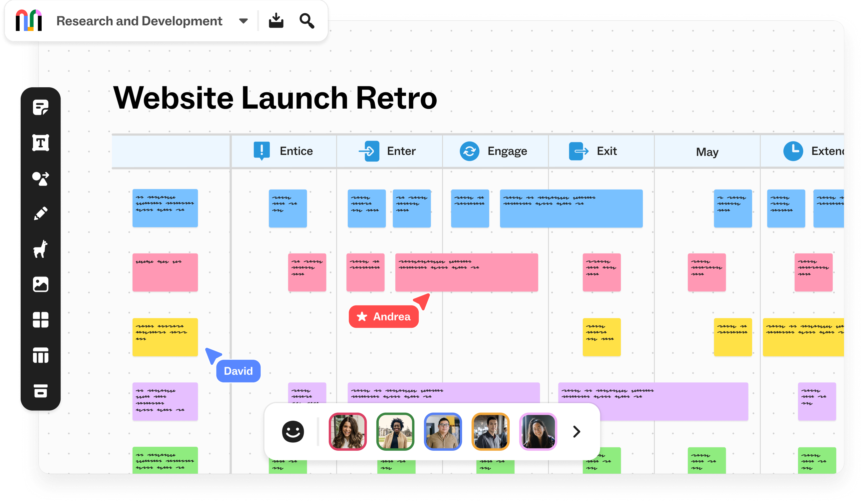Expand the Research and Development dropdown
This screenshot has height=504, width=864.
pyautogui.click(x=243, y=21)
